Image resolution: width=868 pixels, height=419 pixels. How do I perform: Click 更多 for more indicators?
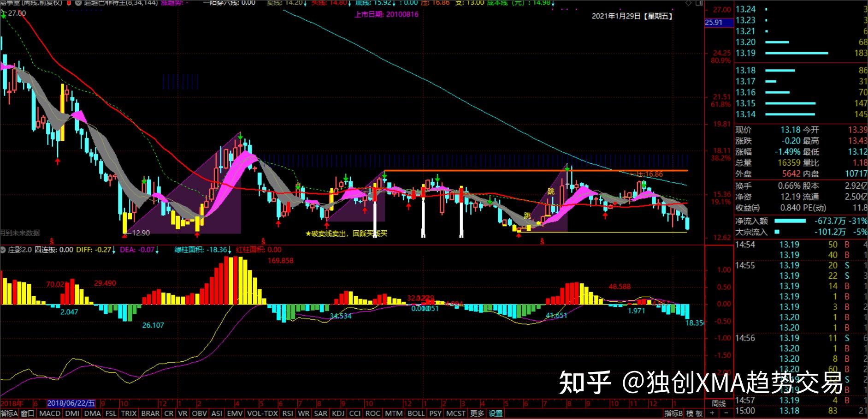pos(478,413)
